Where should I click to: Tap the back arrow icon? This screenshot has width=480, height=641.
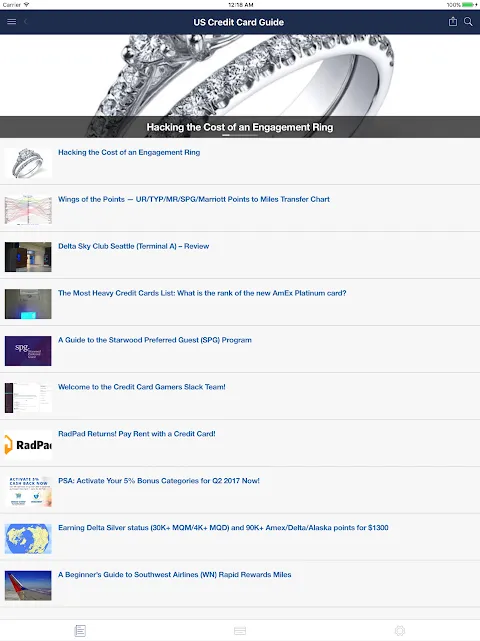coord(26,22)
